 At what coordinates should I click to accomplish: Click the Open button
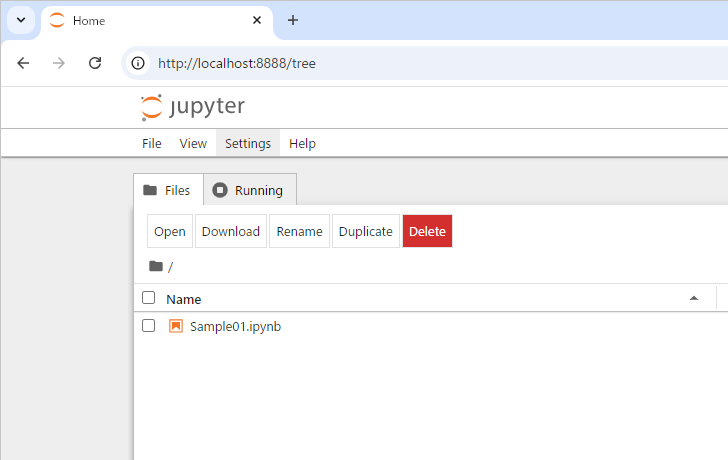click(x=170, y=231)
